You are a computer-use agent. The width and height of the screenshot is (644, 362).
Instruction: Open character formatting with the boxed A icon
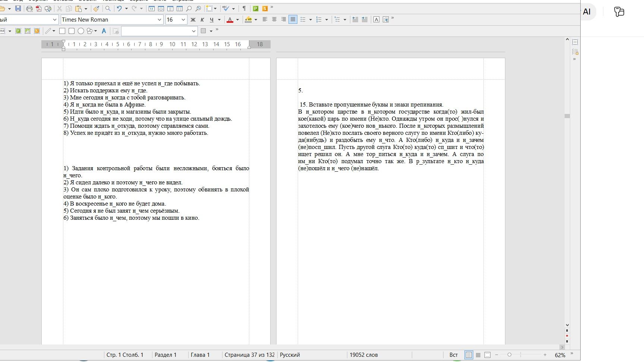tap(376, 20)
